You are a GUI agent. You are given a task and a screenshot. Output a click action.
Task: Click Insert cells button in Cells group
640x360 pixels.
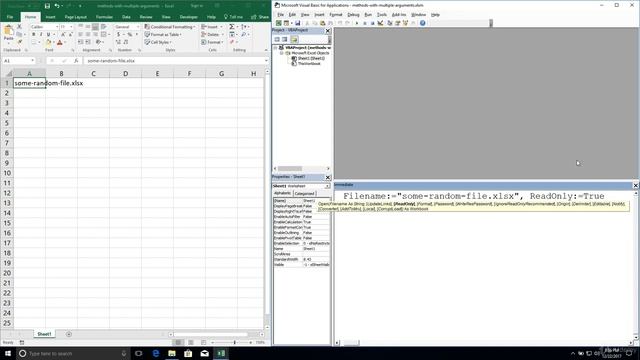(x=211, y=27)
